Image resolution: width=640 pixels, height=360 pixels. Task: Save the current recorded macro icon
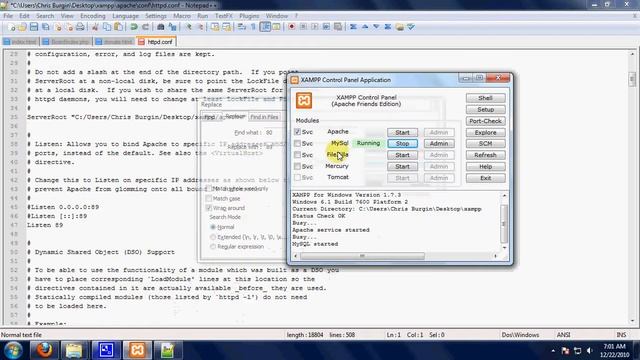[x=338, y=27]
